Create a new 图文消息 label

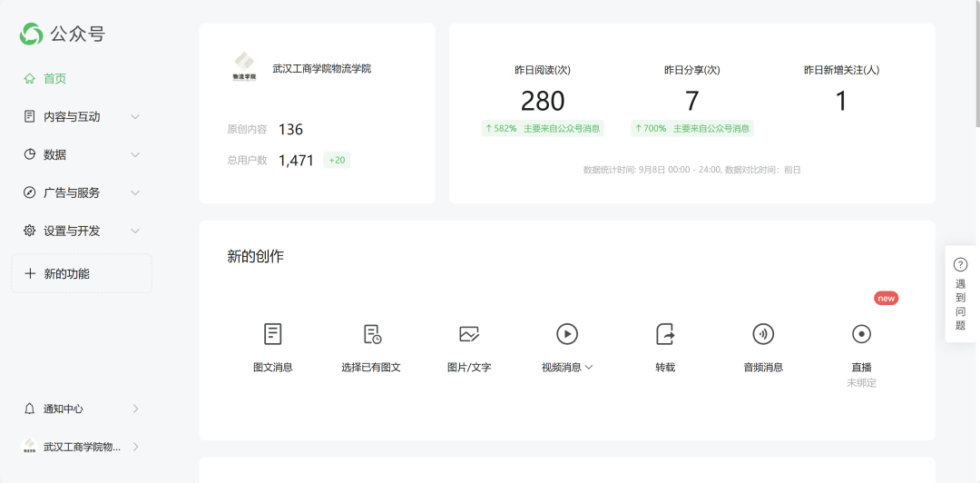(273, 368)
